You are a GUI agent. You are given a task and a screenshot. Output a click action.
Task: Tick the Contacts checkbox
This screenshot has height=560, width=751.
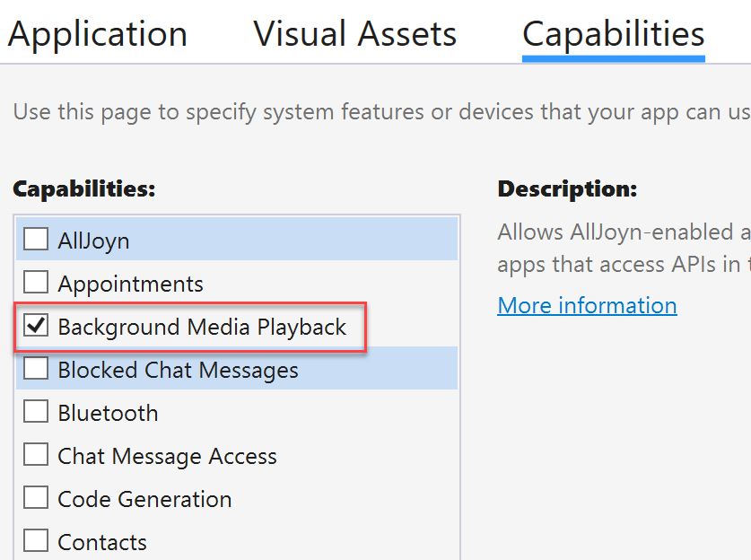pos(36,540)
